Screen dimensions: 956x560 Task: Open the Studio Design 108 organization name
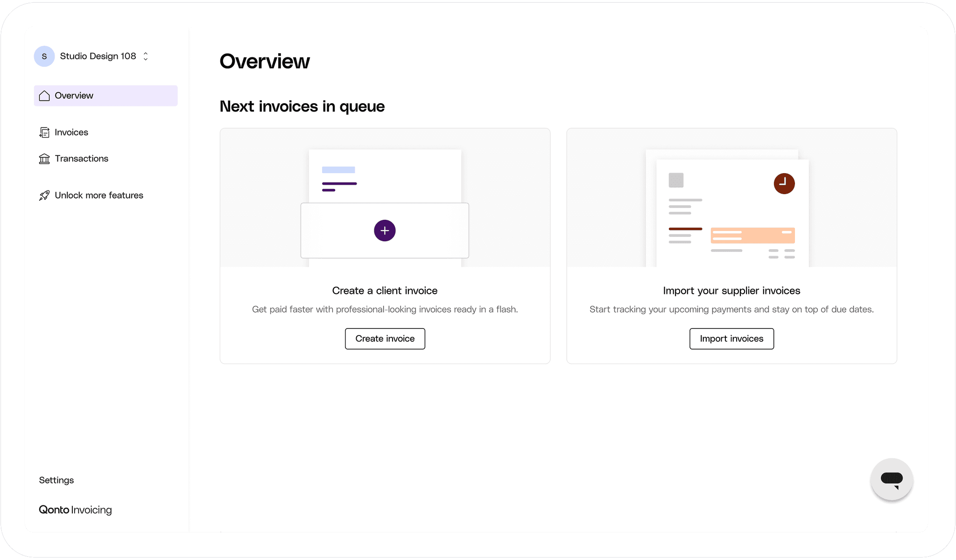pyautogui.click(x=98, y=56)
